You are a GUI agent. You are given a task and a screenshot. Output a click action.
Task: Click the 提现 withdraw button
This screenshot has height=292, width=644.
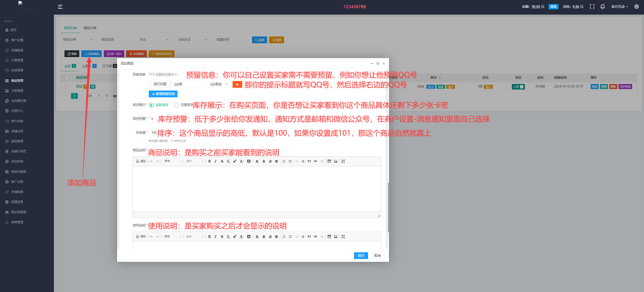553,7
